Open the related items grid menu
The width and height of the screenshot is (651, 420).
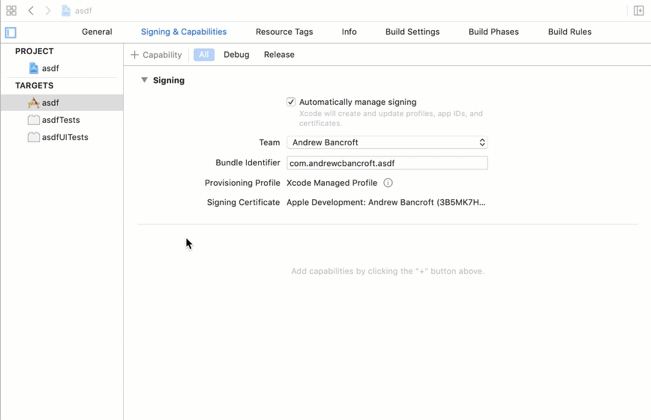(x=11, y=10)
